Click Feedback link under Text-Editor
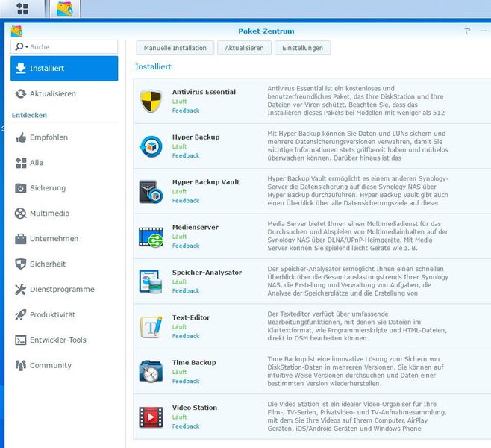Image resolution: width=491 pixels, height=448 pixels. click(x=186, y=336)
